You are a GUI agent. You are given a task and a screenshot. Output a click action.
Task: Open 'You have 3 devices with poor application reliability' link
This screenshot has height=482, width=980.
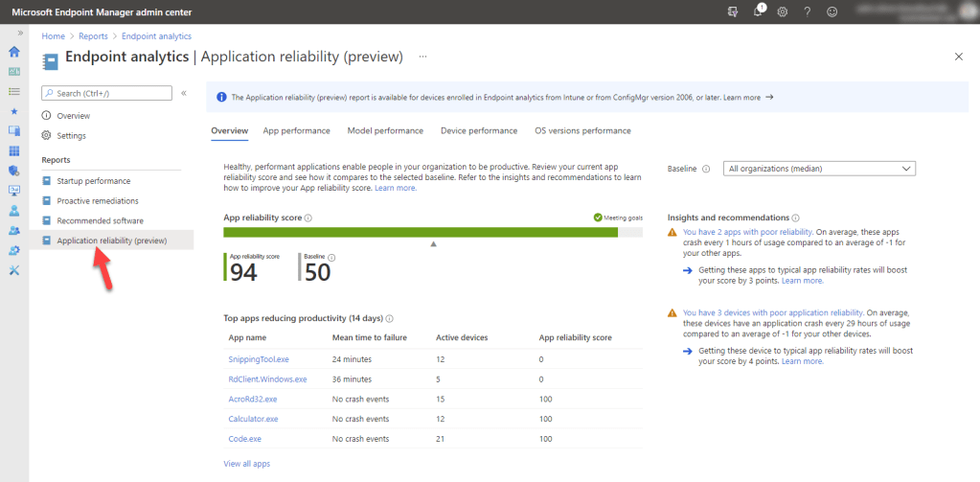[773, 312]
